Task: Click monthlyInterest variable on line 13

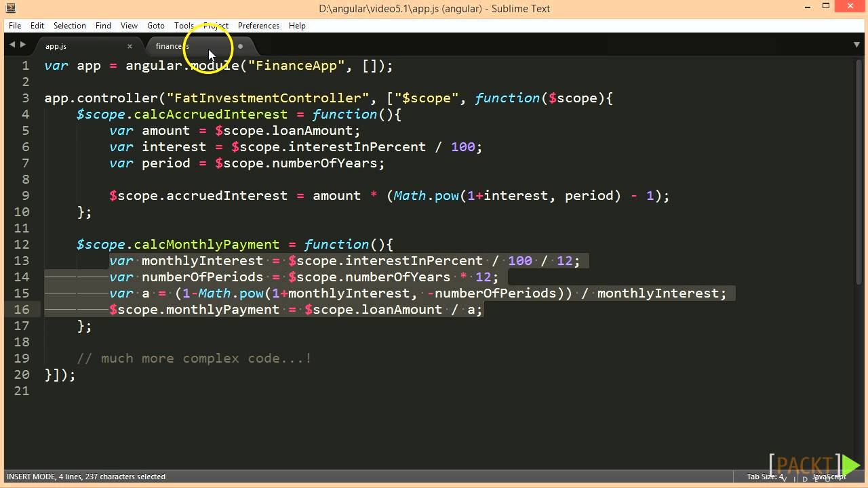Action: 203,261
